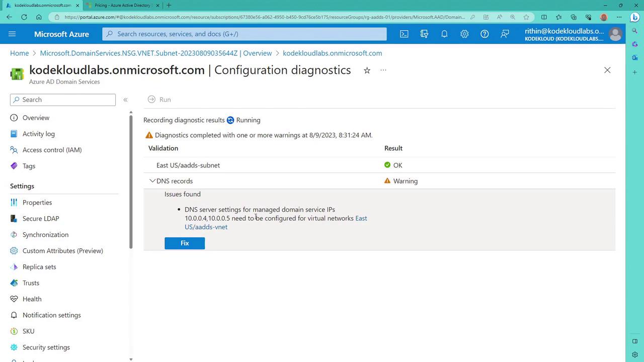Viewport: 644px width, 362px height.
Task: Click the help question mark icon
Action: coord(485,34)
